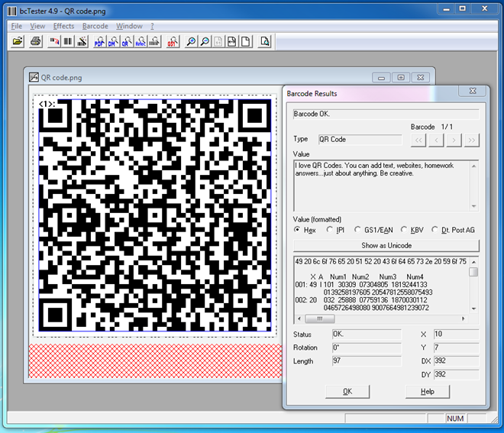The image size is (504, 433).
Task: Open the File menu
Action: click(17, 26)
